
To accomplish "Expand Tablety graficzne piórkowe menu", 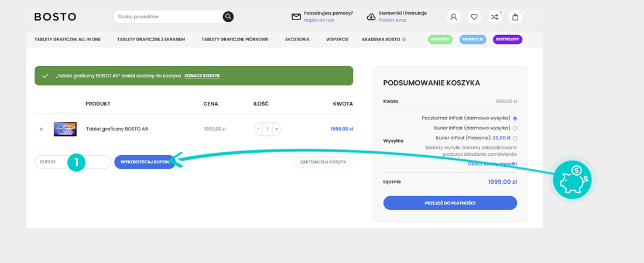I will [x=237, y=39].
